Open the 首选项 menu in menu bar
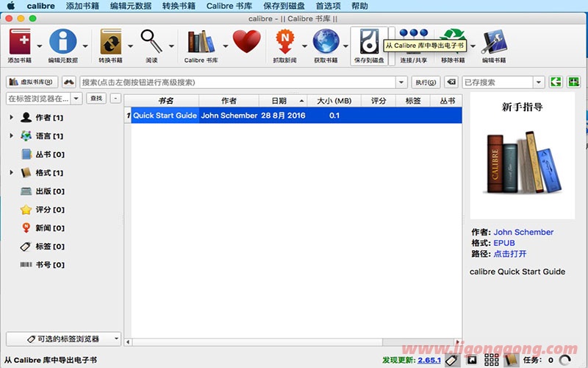 [x=328, y=6]
